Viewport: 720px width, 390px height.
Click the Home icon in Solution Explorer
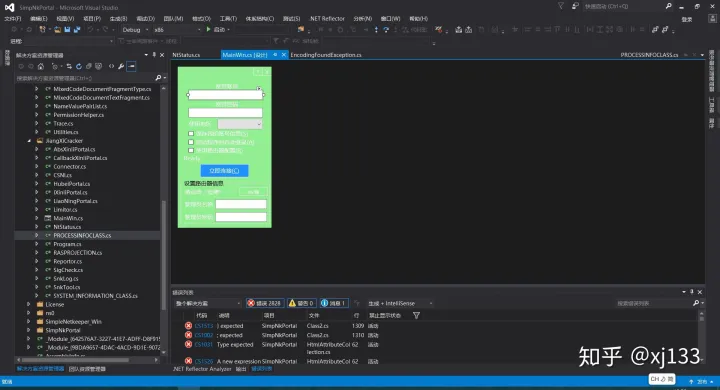pos(40,66)
